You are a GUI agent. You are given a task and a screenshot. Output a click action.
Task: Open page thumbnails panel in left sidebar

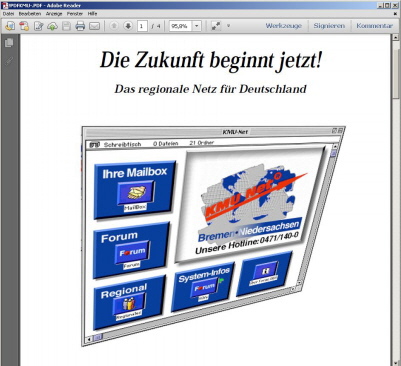(9, 43)
